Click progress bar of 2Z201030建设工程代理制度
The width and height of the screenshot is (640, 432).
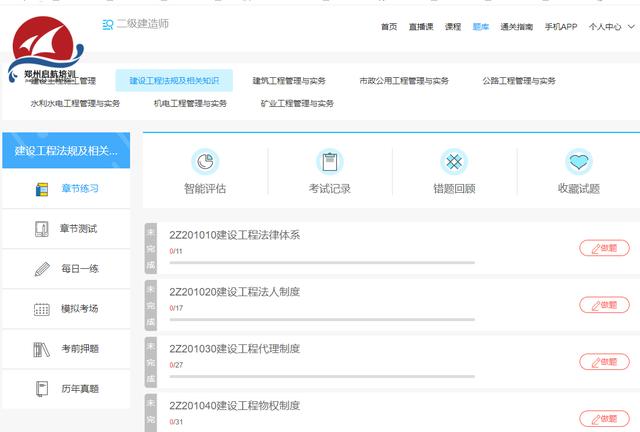pos(322,376)
